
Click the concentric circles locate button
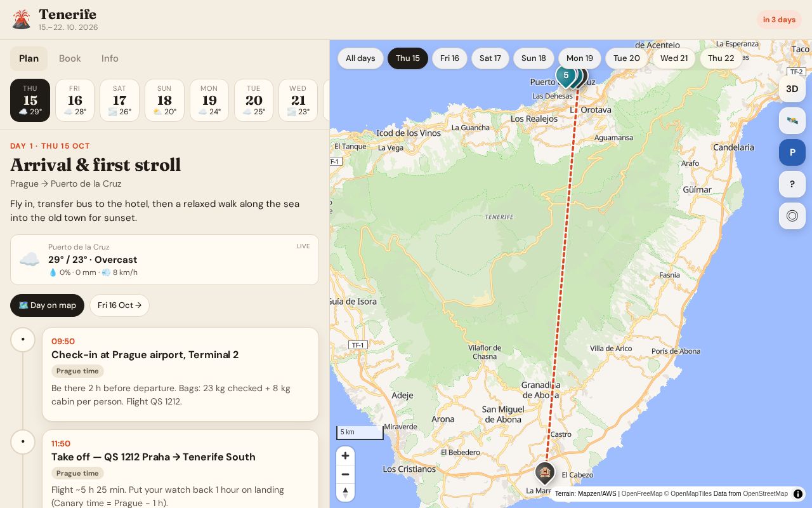click(792, 216)
